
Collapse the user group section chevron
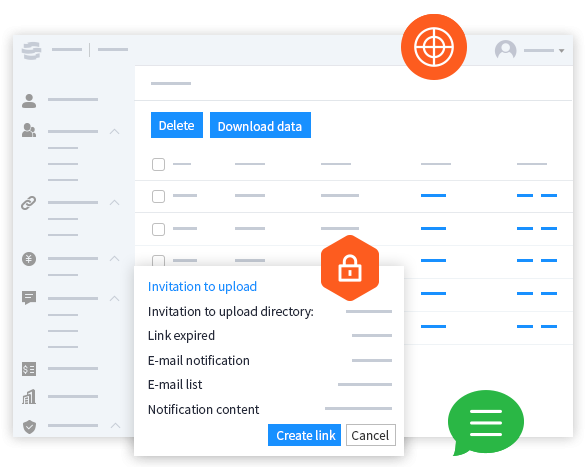click(115, 131)
